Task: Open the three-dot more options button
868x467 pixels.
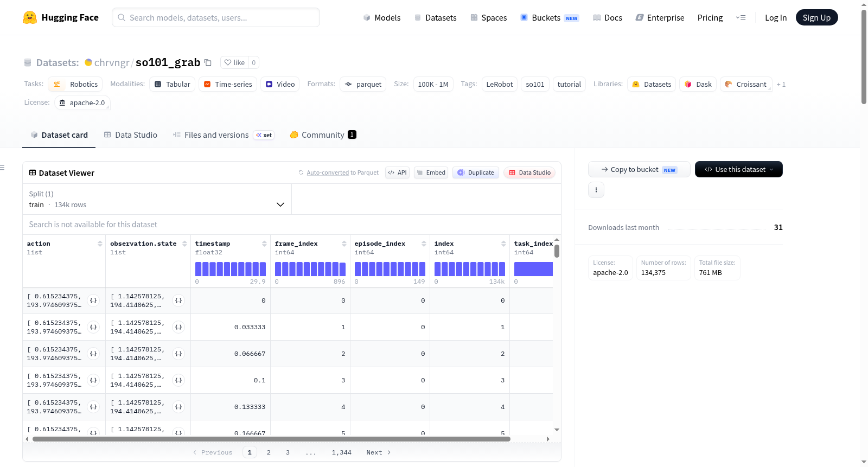Action: 596,190
